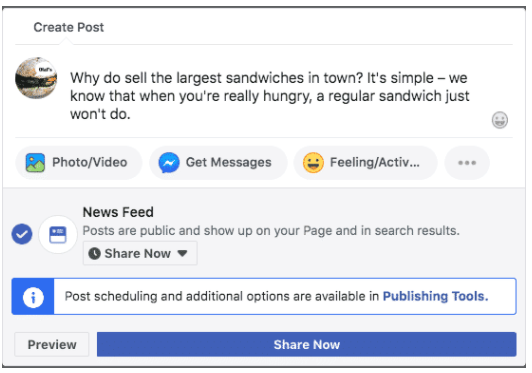Click the page profile picture thumbnail

pyautogui.click(x=36, y=78)
